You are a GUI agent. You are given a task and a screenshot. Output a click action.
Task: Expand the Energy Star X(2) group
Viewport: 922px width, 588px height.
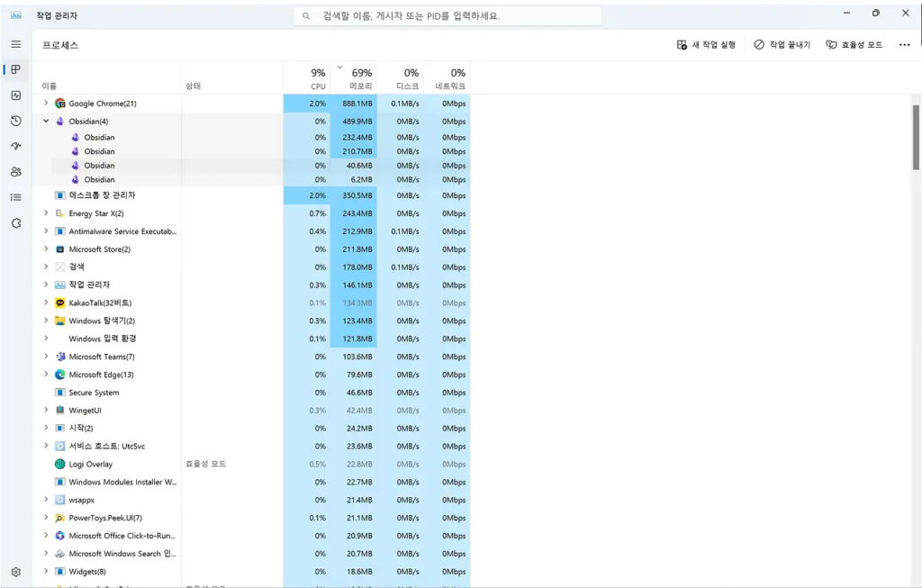pos(46,213)
